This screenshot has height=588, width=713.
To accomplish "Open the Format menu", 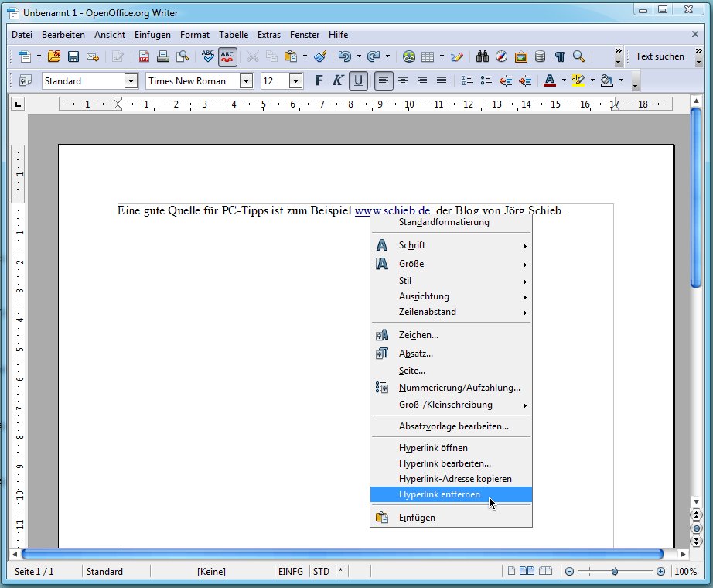I will pos(195,35).
